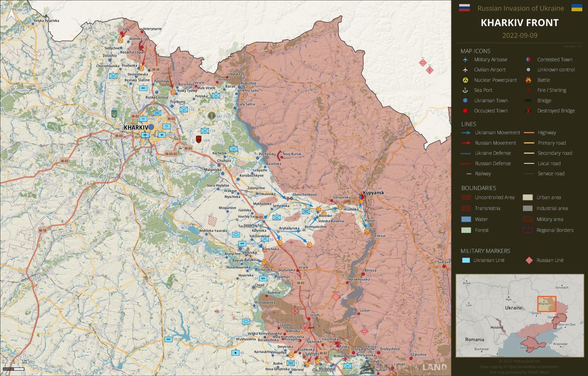Click the red UDA shield emblem
Viewport: 588px width, 376px height.
pyautogui.click(x=198, y=139)
